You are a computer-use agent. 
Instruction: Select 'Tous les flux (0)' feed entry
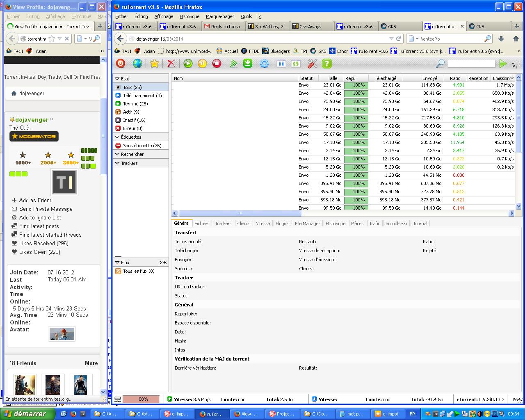tap(141, 271)
